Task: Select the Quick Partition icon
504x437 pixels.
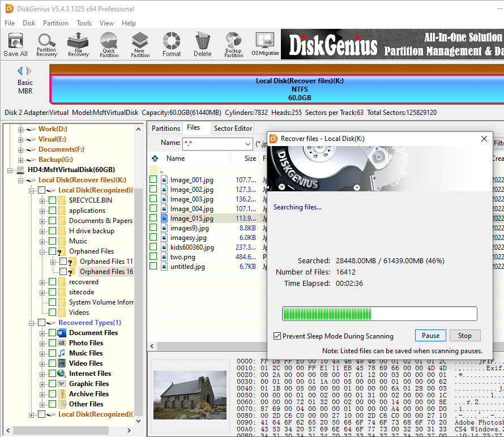Action: [109, 44]
